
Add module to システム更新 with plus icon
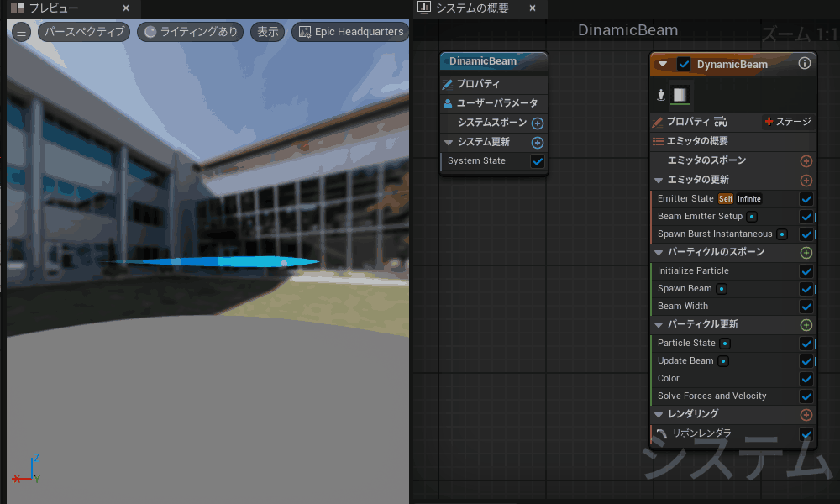(x=538, y=142)
